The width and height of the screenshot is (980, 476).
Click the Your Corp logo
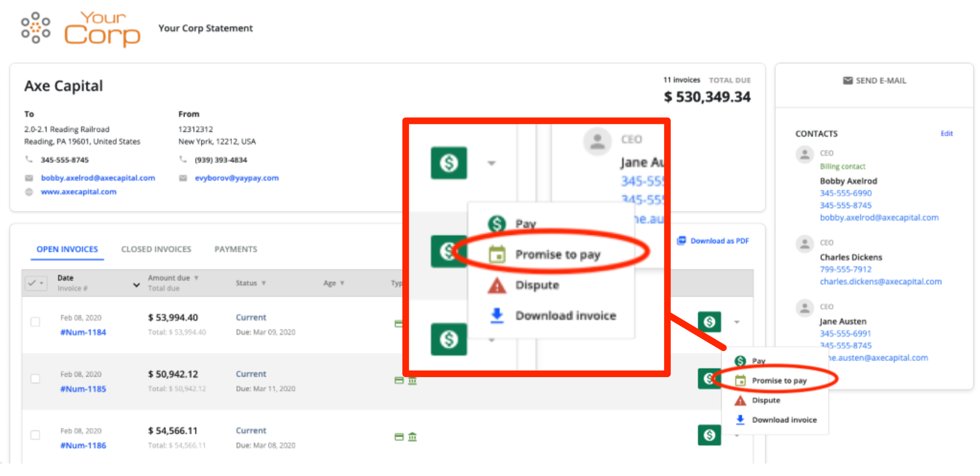coord(81,29)
